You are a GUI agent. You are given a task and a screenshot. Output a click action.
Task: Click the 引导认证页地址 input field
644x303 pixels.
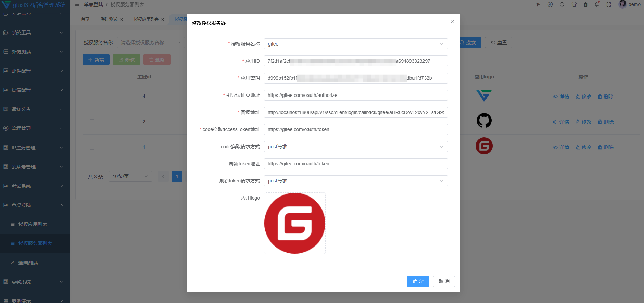point(355,95)
